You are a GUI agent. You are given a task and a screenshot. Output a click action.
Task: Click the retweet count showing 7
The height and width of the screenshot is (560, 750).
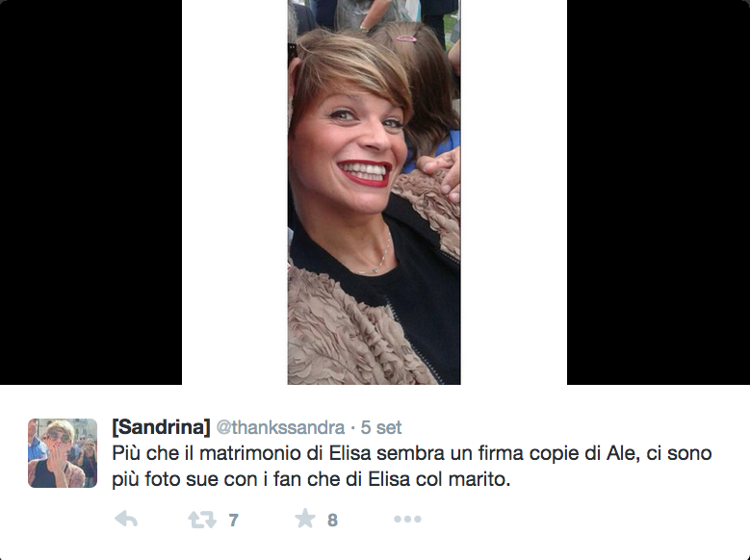(233, 520)
